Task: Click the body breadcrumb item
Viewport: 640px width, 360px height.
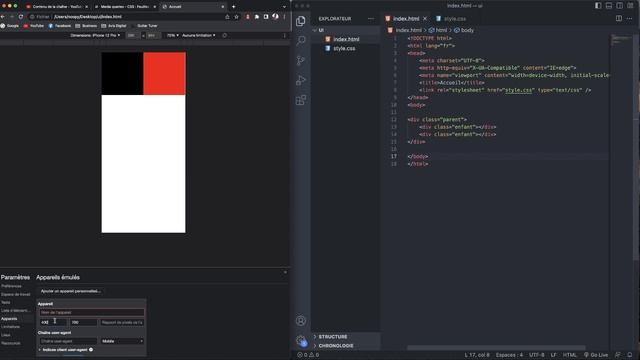Action: [467, 30]
